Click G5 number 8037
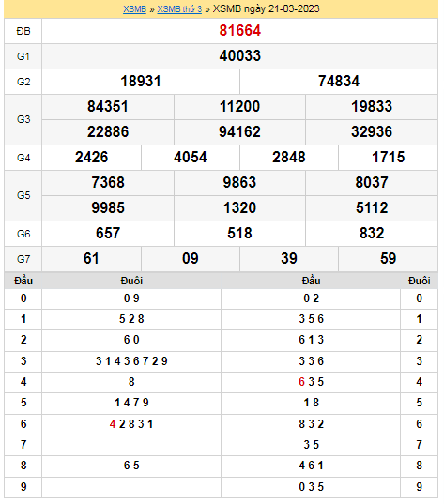 [372, 183]
